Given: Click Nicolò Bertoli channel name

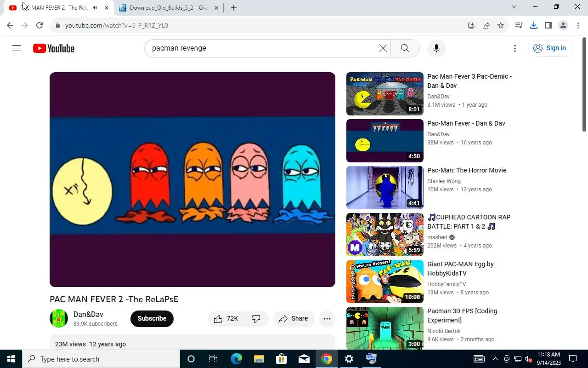Looking at the screenshot, I should [444, 331].
